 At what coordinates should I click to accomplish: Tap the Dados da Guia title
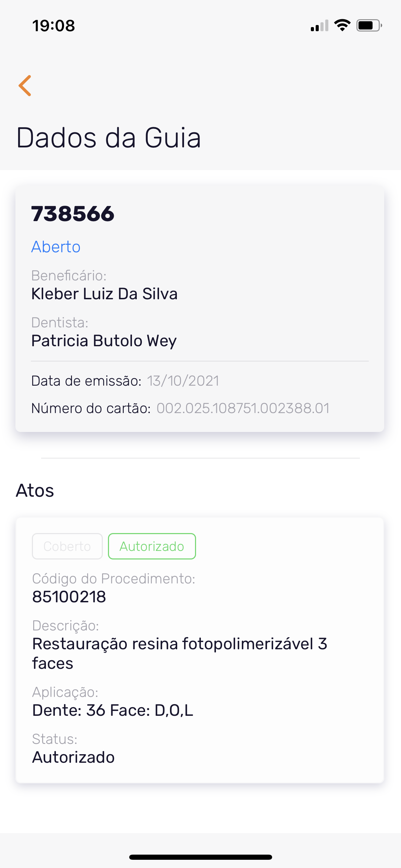tap(109, 138)
